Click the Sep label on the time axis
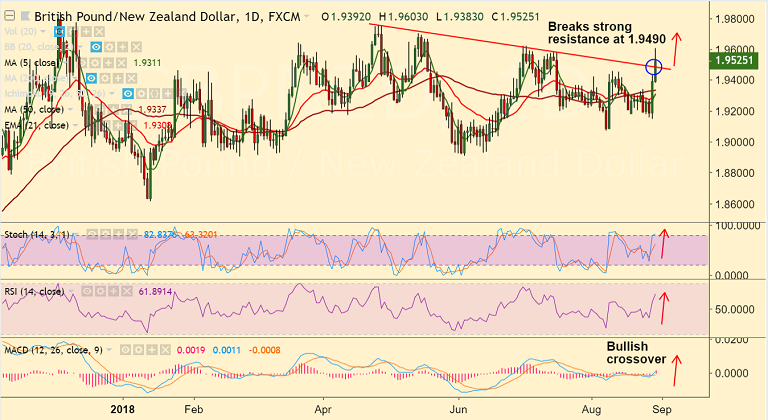The height and width of the screenshot is (420, 768). pyautogui.click(x=662, y=409)
